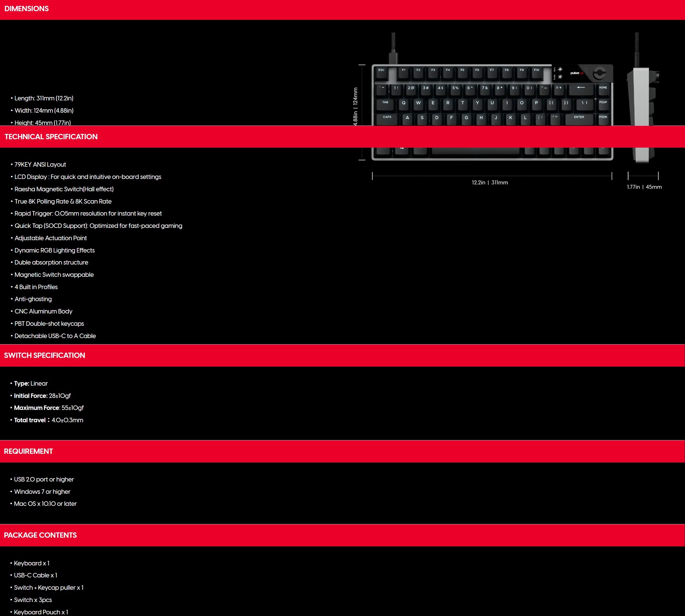Click the ENTER key in keyboard image
The image size is (685, 616).
[x=579, y=119]
